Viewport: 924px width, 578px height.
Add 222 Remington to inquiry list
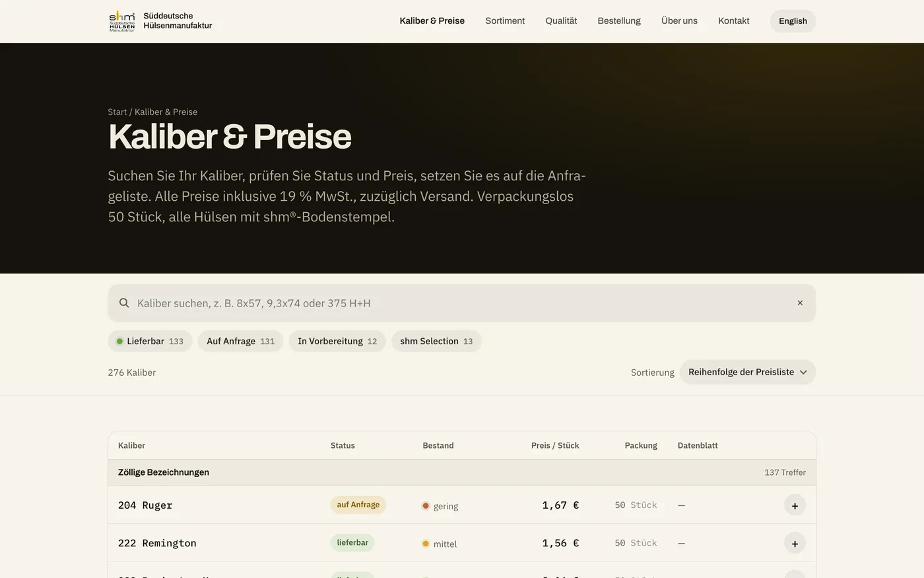coord(795,543)
